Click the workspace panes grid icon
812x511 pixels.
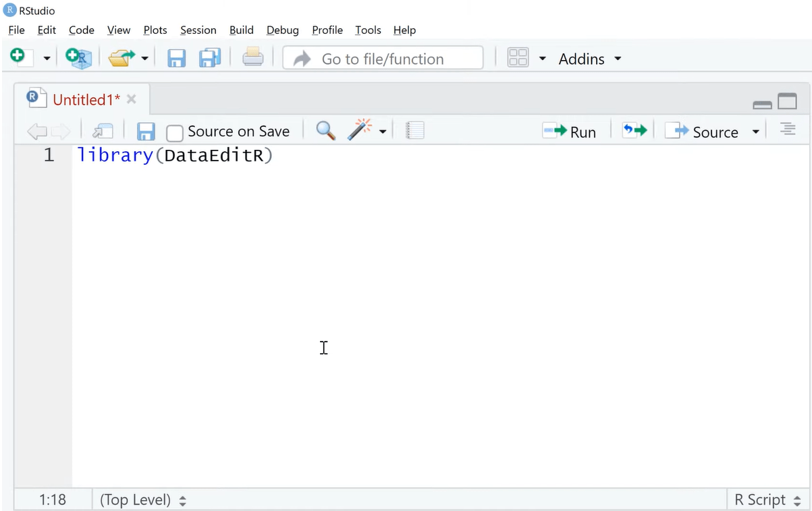[x=518, y=58]
